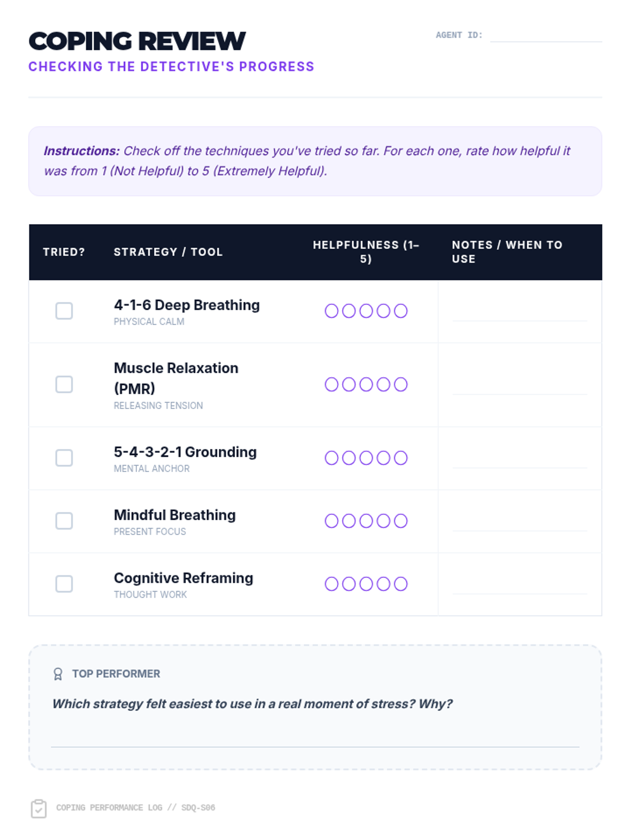Image resolution: width=630 pixels, height=840 pixels.
Task: Choose rating 4 for Cognitive Reframing
Action: (383, 584)
